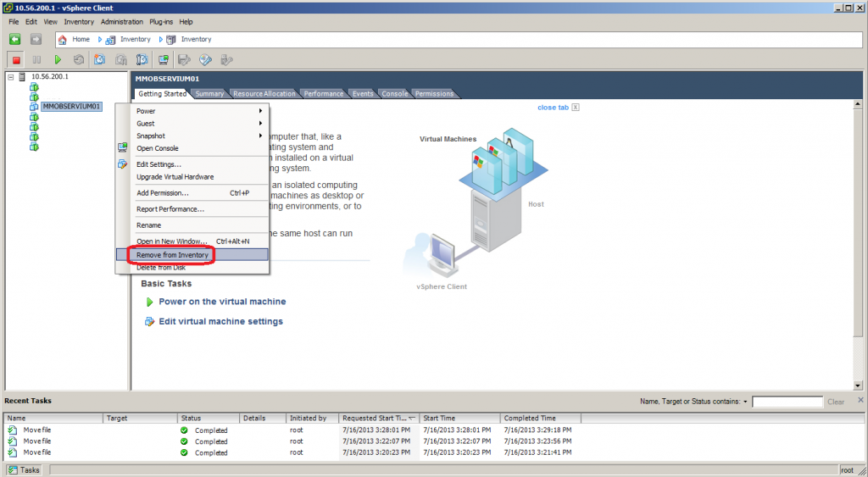Close the Recent Tasks panel with X
The height and width of the screenshot is (477, 868).
pyautogui.click(x=861, y=400)
